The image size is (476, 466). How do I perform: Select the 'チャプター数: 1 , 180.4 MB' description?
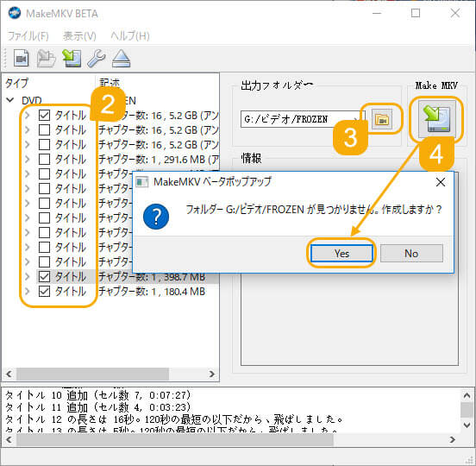pyautogui.click(x=152, y=292)
